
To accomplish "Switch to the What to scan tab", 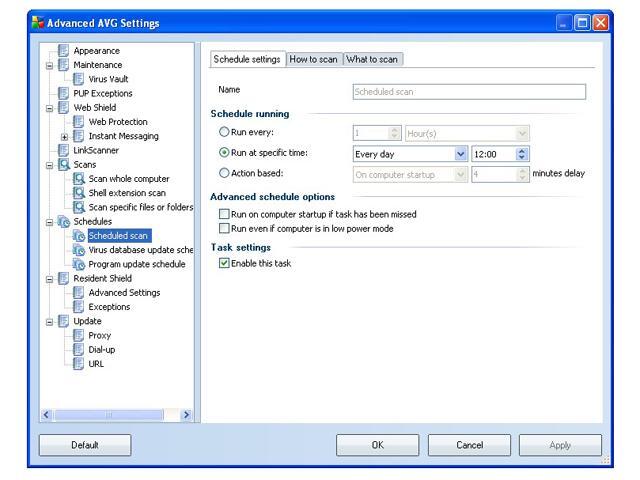I will pos(372,60).
